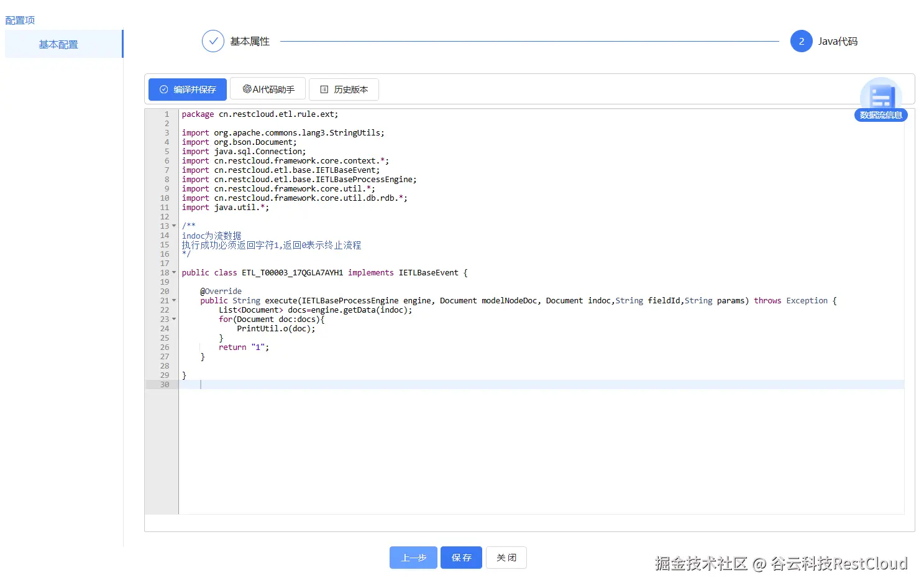Click the 关闭 button

point(506,558)
